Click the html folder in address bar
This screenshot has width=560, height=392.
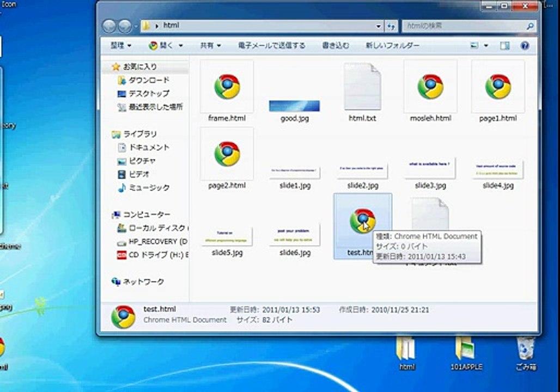[x=171, y=26]
